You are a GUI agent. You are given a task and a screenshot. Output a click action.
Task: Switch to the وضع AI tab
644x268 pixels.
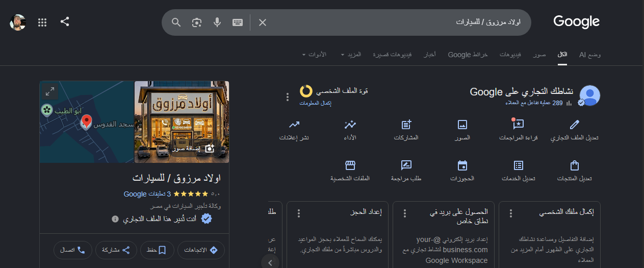click(590, 54)
